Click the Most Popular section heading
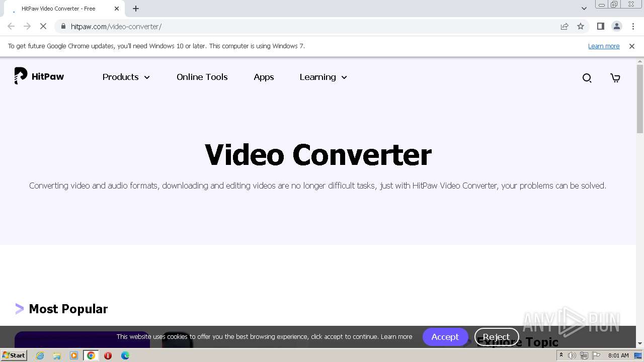This screenshot has width=644, height=362. (x=68, y=309)
